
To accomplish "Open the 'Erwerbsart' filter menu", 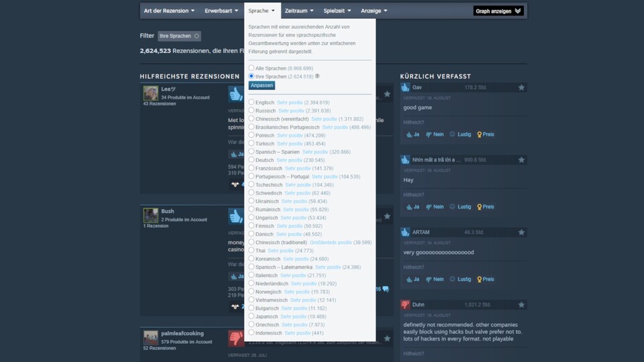I will [x=222, y=11].
